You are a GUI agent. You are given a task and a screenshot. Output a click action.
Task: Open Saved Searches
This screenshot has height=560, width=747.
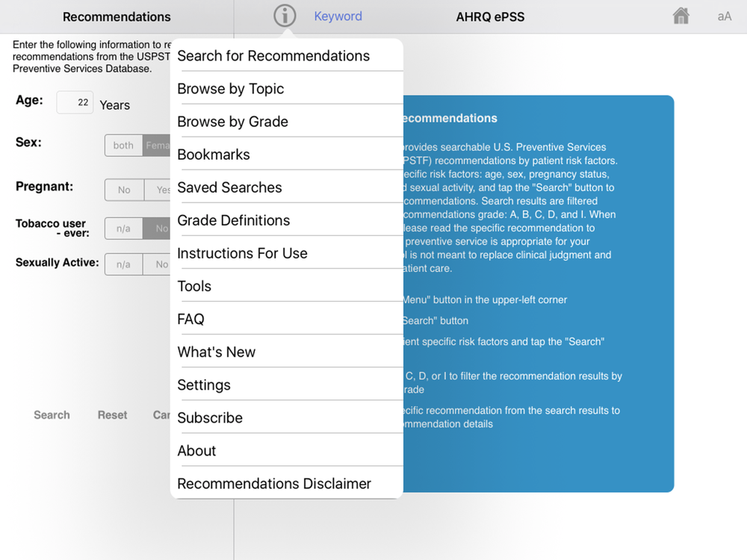(x=229, y=187)
